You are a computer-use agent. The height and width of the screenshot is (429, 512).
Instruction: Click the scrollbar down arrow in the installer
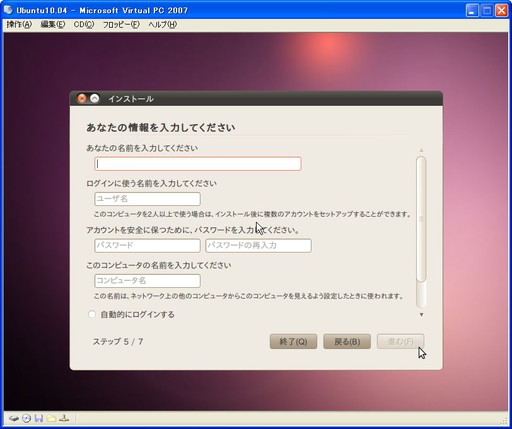click(x=421, y=314)
